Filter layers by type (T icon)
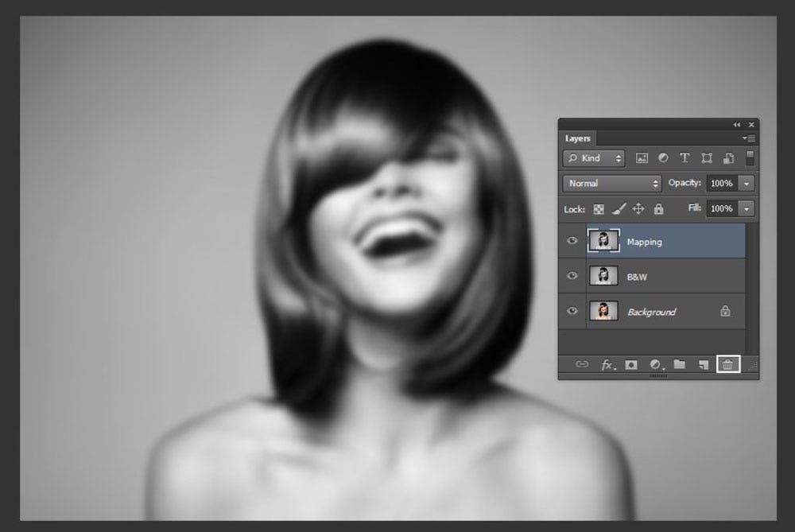 click(x=684, y=158)
